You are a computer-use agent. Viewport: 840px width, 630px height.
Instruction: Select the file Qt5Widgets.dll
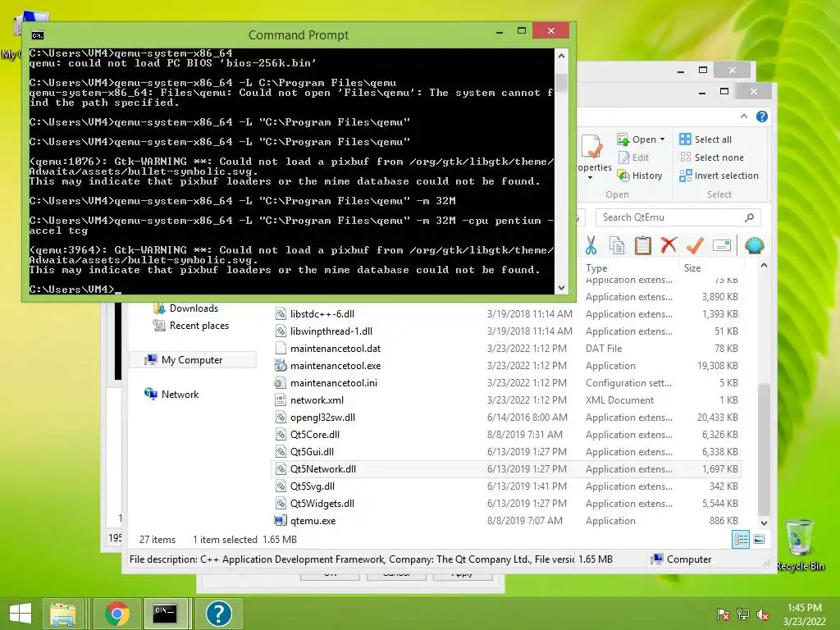[x=322, y=504]
